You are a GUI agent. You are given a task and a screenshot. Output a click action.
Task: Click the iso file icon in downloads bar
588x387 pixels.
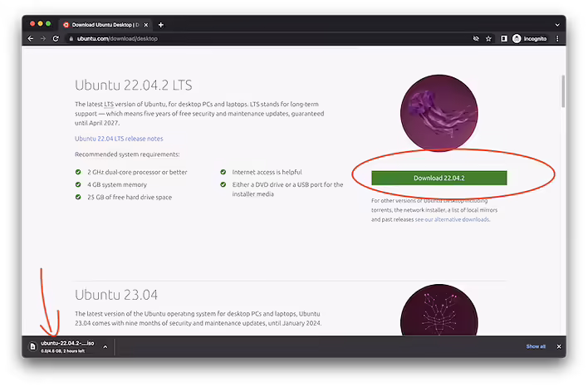(33, 346)
